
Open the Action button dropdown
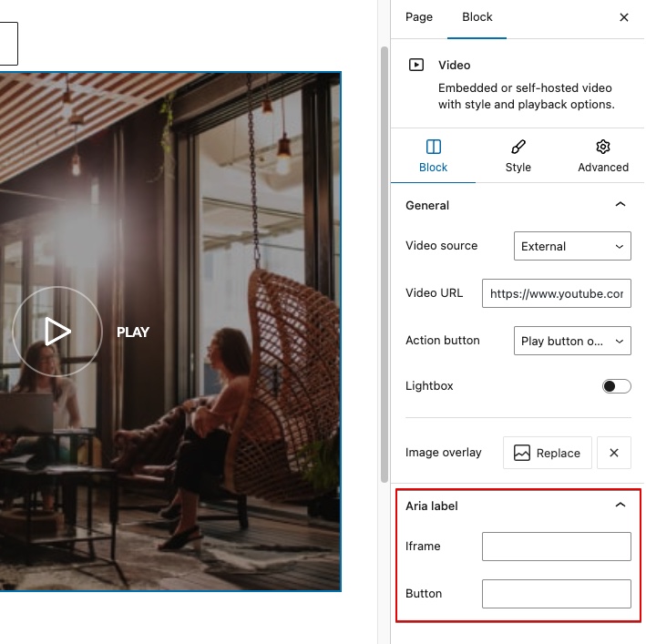coord(572,341)
